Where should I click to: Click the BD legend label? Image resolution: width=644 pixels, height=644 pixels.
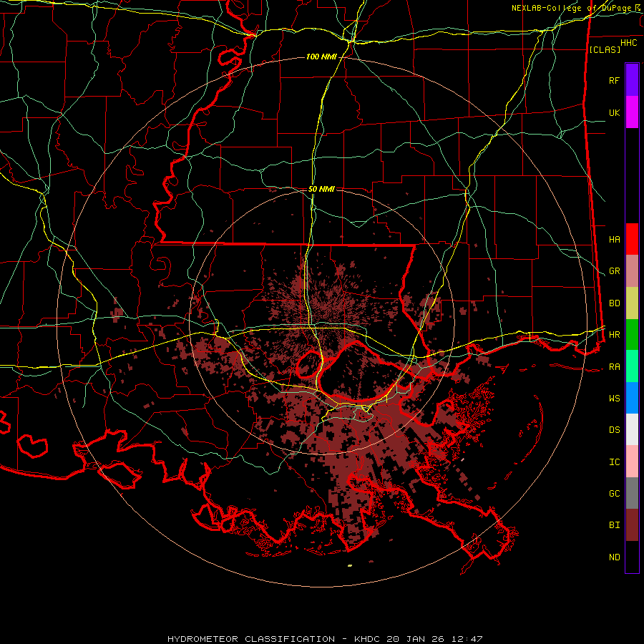pyautogui.click(x=615, y=303)
